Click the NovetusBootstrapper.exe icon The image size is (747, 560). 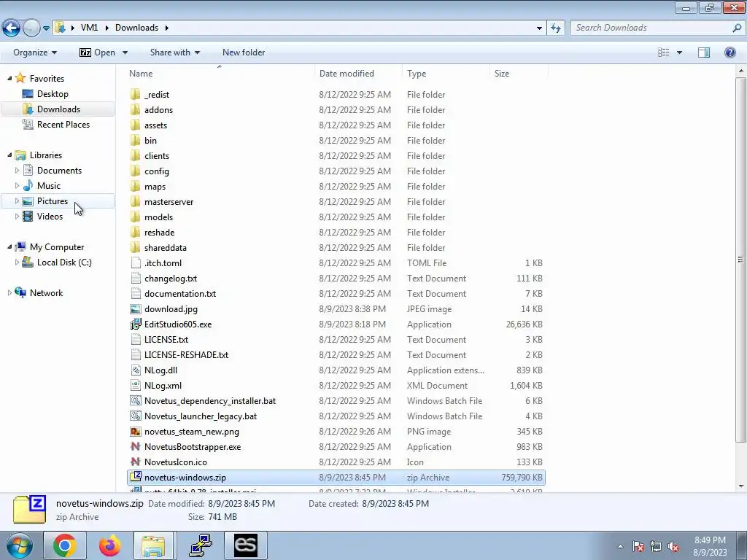[x=135, y=447]
